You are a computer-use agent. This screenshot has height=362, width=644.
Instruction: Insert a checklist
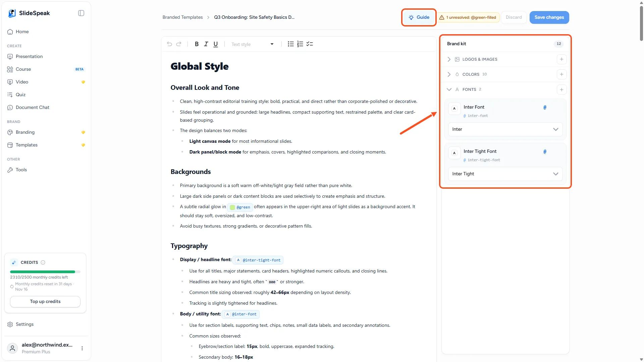tap(310, 44)
